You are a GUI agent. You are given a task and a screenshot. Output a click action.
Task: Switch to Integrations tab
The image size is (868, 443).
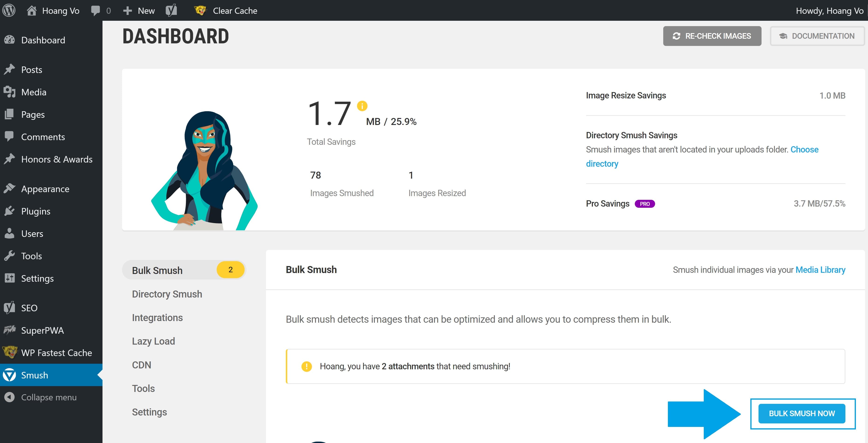tap(157, 318)
